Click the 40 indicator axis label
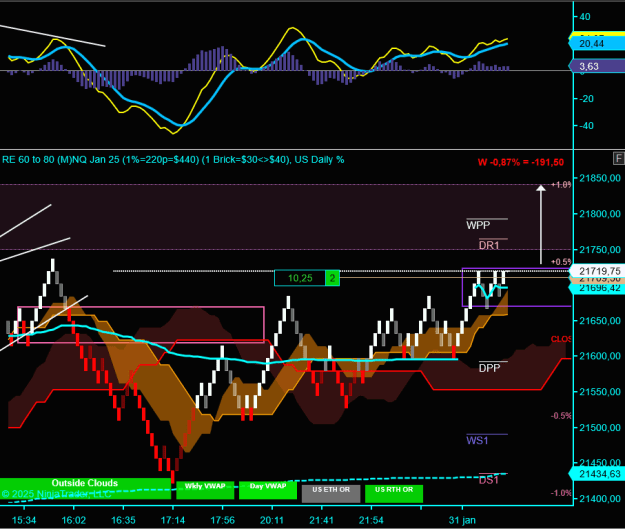The width and height of the screenshot is (625, 529). pyautogui.click(x=585, y=17)
